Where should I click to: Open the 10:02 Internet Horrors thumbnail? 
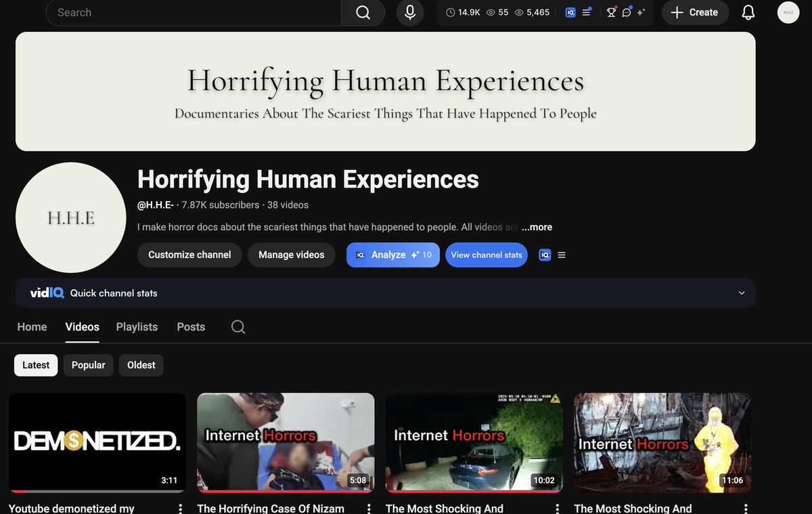[474, 442]
